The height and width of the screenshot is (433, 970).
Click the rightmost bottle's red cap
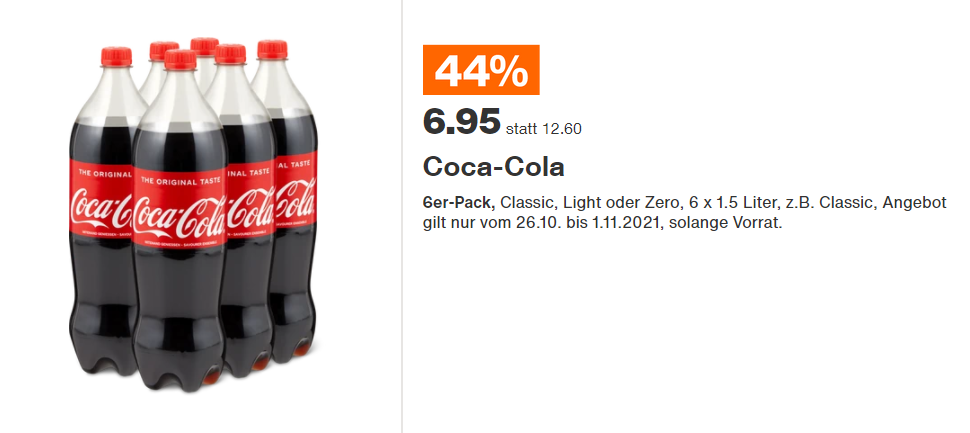click(272, 49)
